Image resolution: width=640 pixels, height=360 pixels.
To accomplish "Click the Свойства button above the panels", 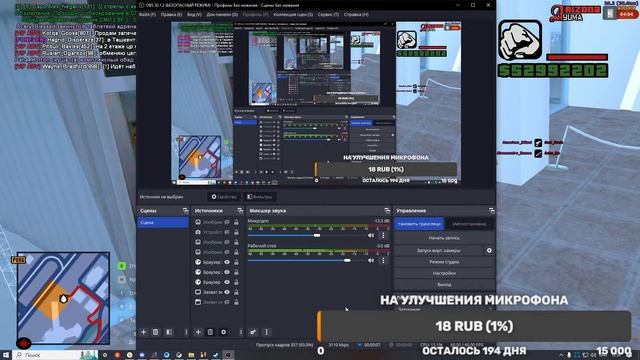I will (224, 197).
